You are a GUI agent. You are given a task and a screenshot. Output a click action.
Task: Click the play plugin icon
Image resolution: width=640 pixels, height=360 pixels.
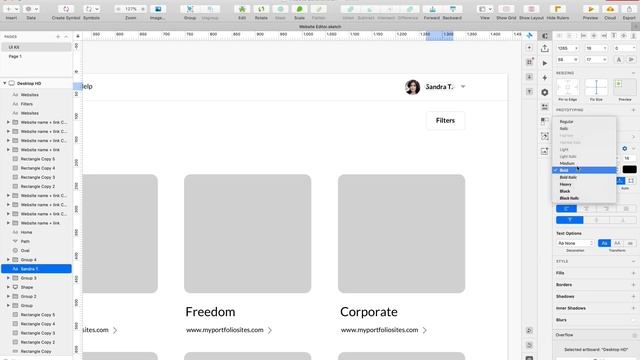[x=544, y=63]
